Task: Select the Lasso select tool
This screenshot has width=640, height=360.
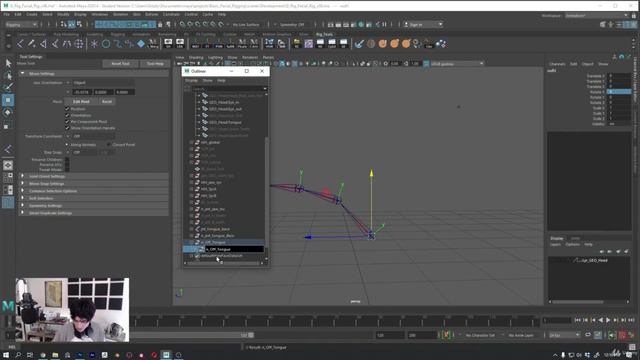Action: click(8, 75)
